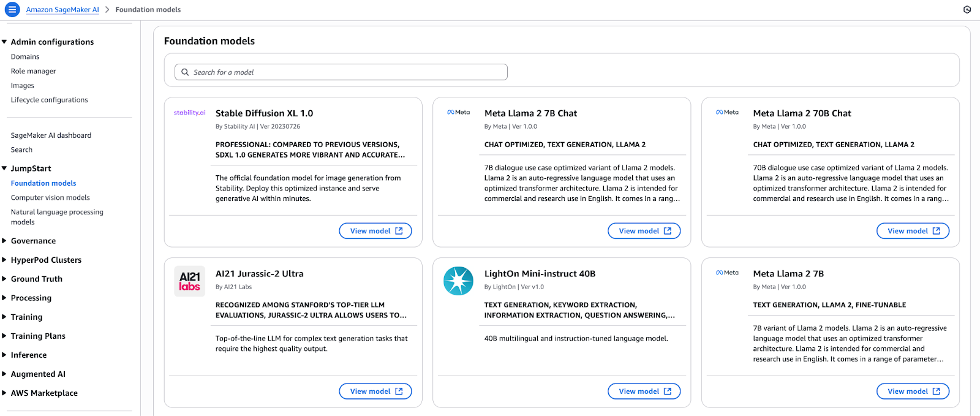Click Meta logo on Llama 2 7B Chat card
980x416 pixels.
pyautogui.click(x=459, y=112)
